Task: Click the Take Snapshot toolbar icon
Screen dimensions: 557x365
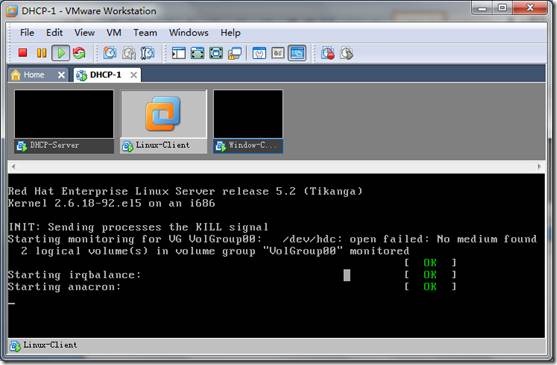Action: pyautogui.click(x=110, y=53)
